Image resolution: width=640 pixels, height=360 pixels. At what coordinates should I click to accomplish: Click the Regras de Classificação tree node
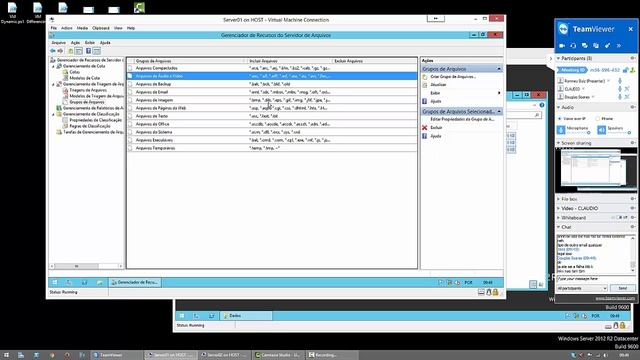click(89, 126)
